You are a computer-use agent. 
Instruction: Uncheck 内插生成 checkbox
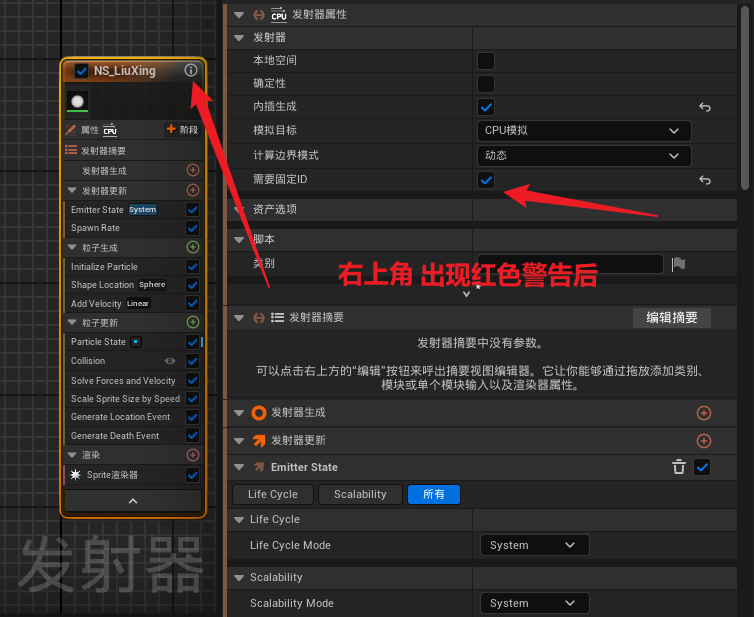pos(486,107)
